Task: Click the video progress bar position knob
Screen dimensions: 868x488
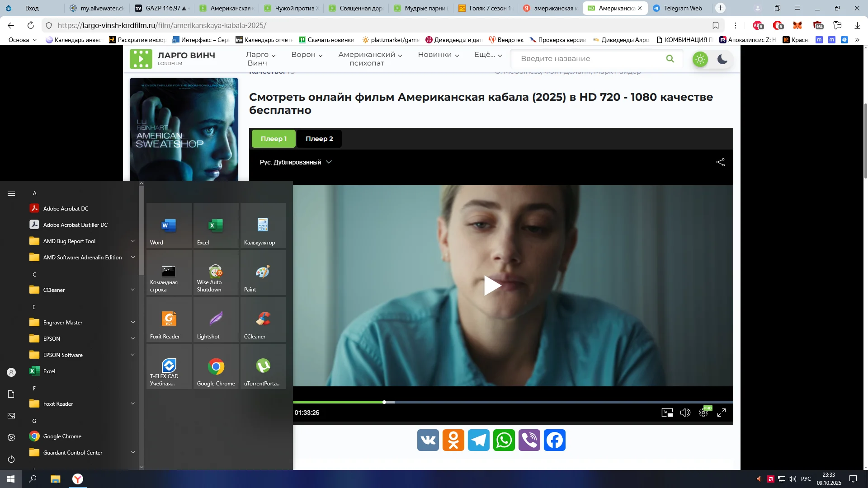Action: coord(384,402)
